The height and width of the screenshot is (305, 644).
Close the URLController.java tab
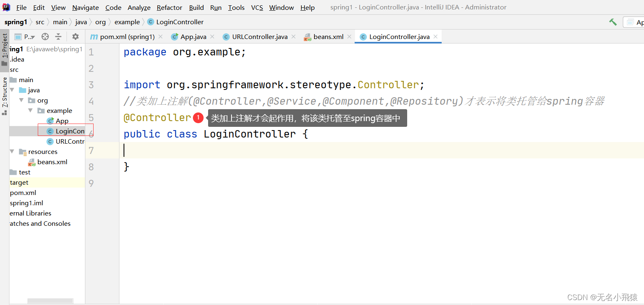(x=293, y=37)
